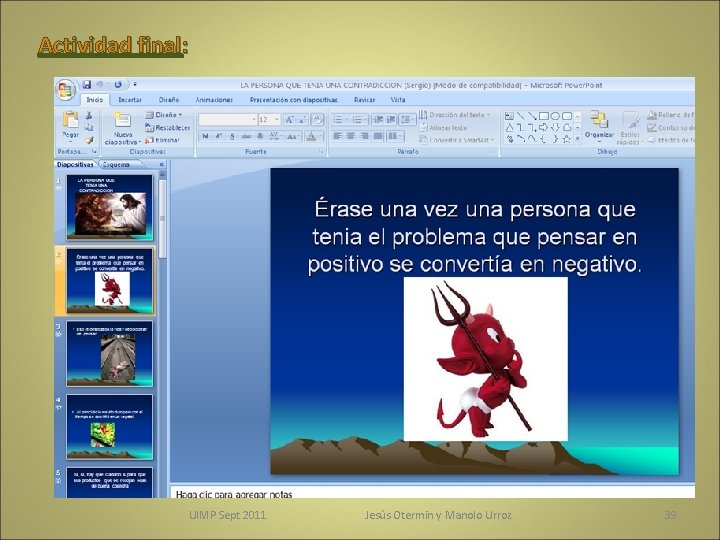Click the Undo arrow in quick access
This screenshot has height=540, width=720.
(100, 84)
